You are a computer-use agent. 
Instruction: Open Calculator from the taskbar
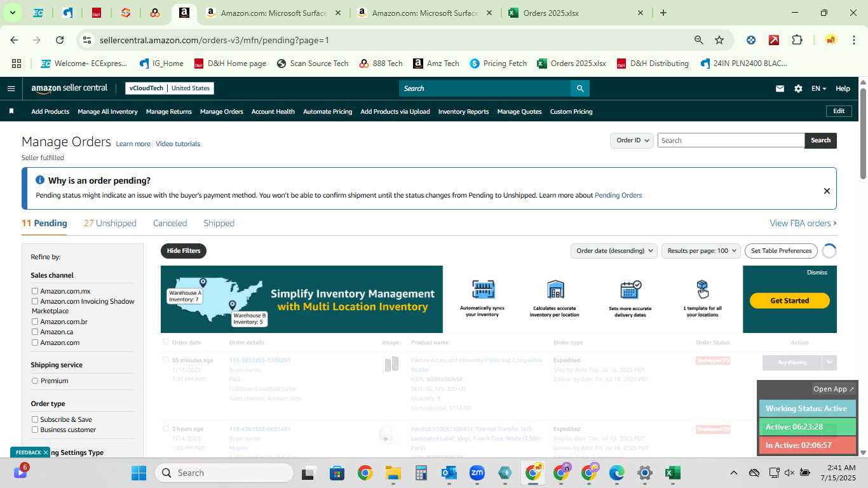pyautogui.click(x=421, y=473)
